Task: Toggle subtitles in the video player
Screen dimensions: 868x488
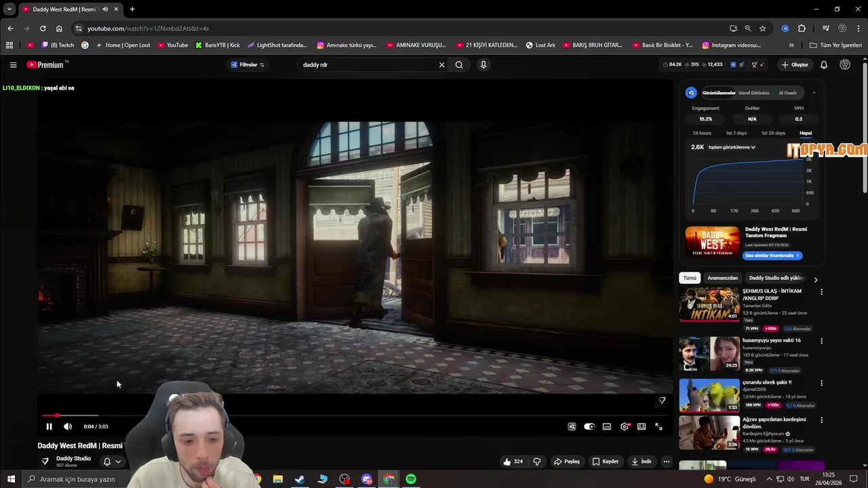Action: coord(607,426)
